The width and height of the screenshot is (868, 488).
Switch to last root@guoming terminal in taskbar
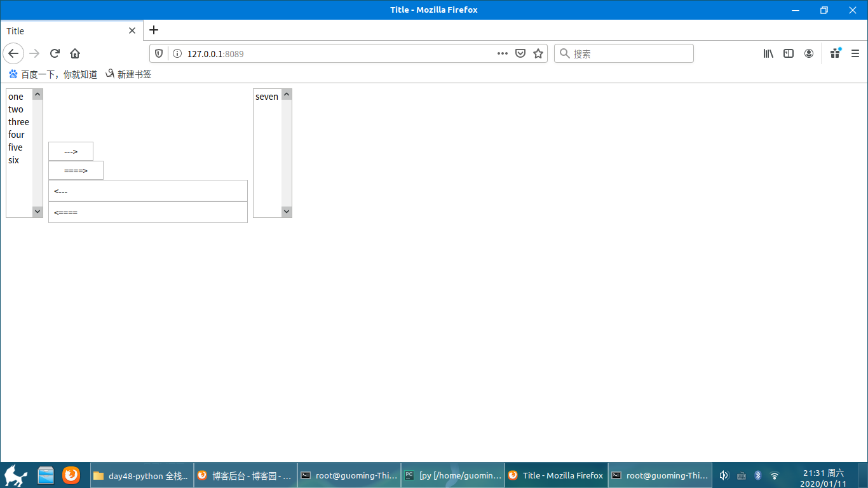point(660,475)
